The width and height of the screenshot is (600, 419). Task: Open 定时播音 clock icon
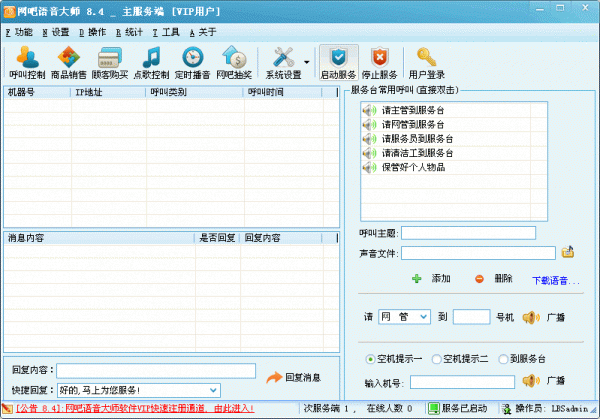[193, 62]
